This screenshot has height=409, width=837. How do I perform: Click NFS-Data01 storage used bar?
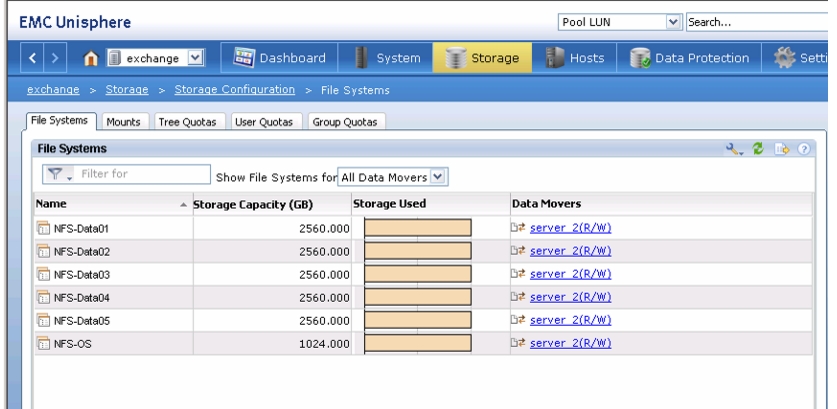[418, 227]
